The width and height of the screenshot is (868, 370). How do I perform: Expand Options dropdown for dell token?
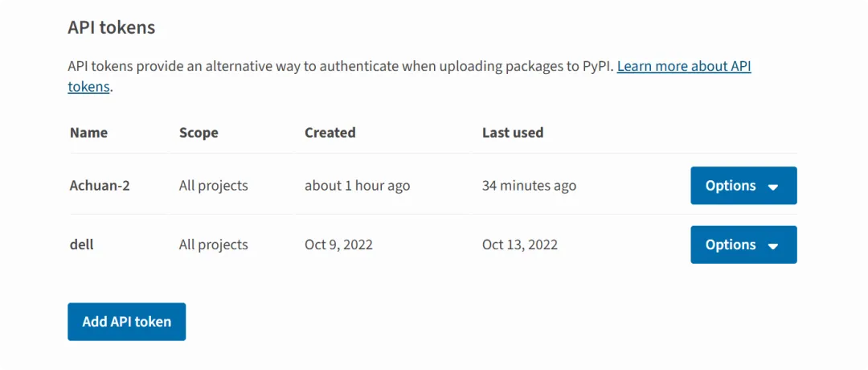click(743, 245)
